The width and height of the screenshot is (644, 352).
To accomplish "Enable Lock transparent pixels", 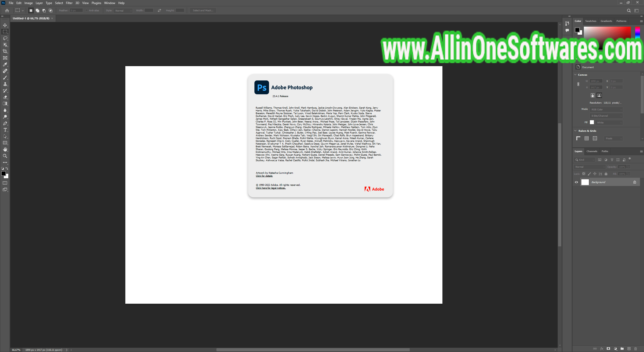I will (585, 174).
